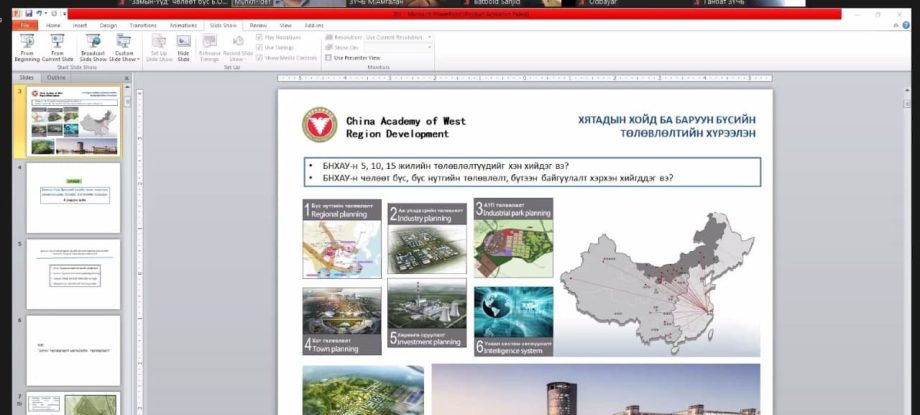Open the File menu
920x415 pixels.
24,24
